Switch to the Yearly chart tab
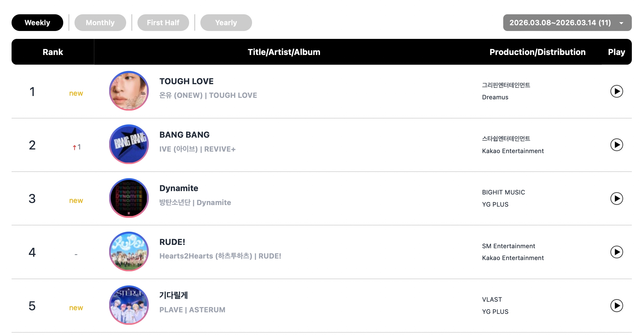 pos(226,23)
